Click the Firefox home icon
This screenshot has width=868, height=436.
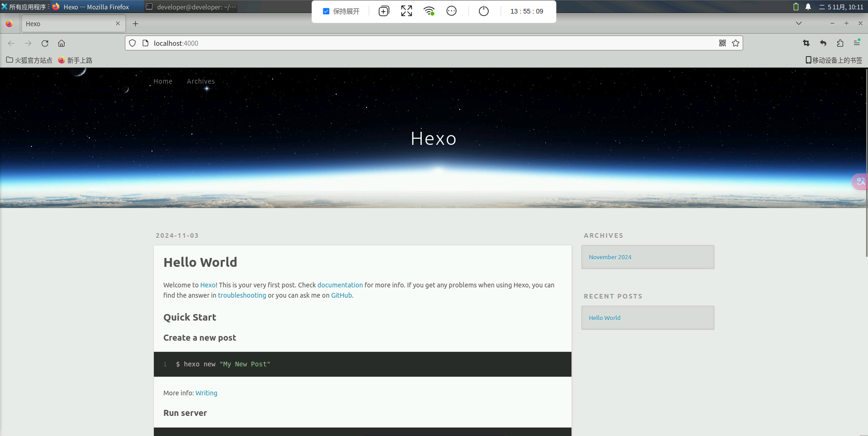pyautogui.click(x=61, y=43)
